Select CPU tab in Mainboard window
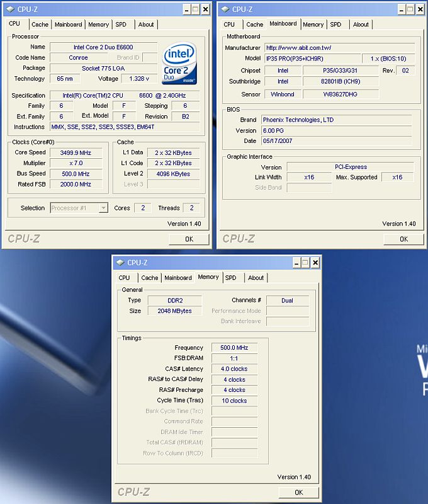This screenshot has width=428, height=504. pos(229,25)
